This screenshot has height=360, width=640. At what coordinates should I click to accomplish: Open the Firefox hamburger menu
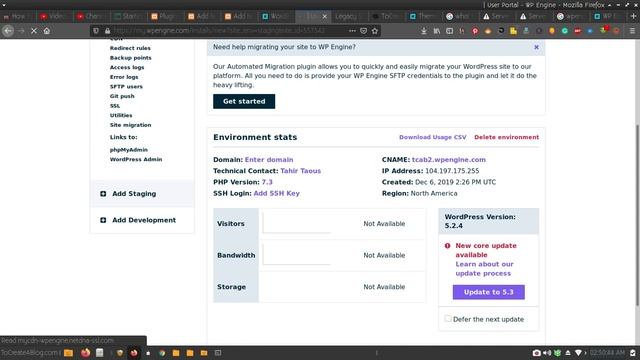point(632,31)
